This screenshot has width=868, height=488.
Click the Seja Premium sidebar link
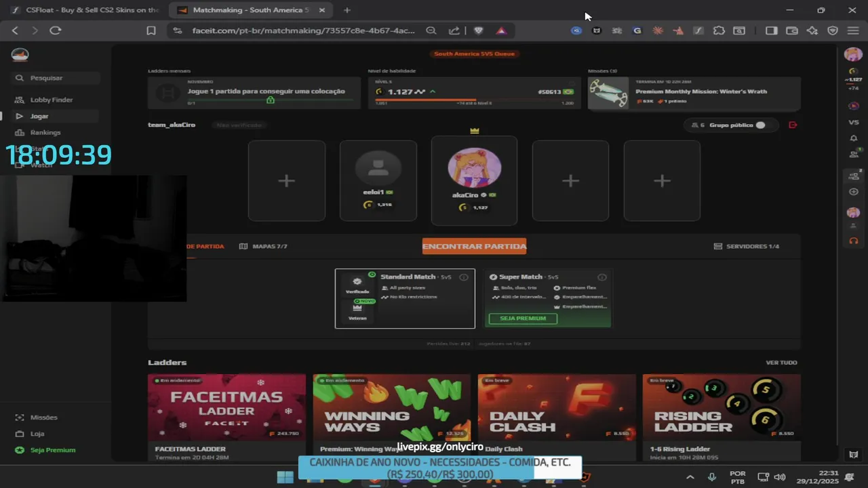coord(52,450)
